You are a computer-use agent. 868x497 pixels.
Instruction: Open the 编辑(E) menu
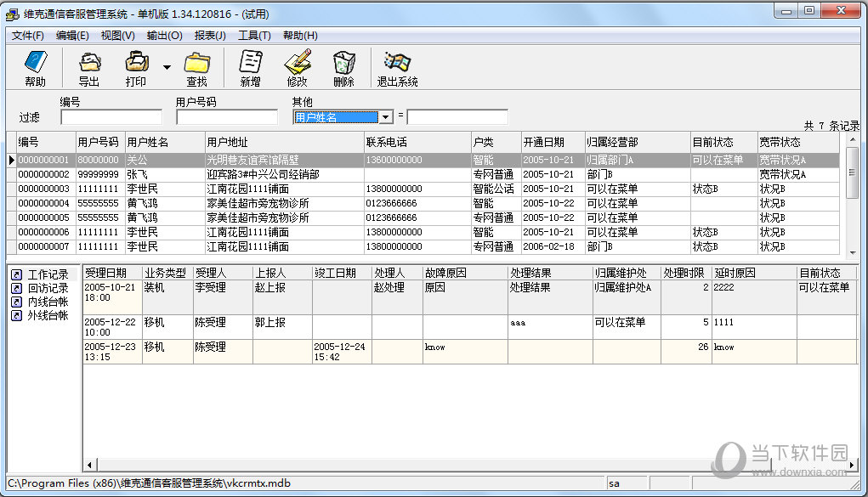pyautogui.click(x=72, y=36)
